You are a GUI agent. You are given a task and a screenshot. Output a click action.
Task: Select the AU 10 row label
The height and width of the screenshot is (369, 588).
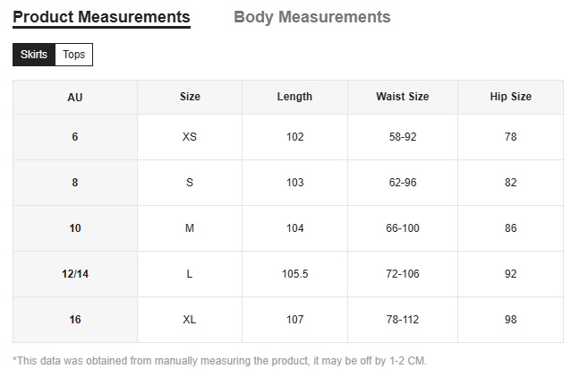(75, 228)
